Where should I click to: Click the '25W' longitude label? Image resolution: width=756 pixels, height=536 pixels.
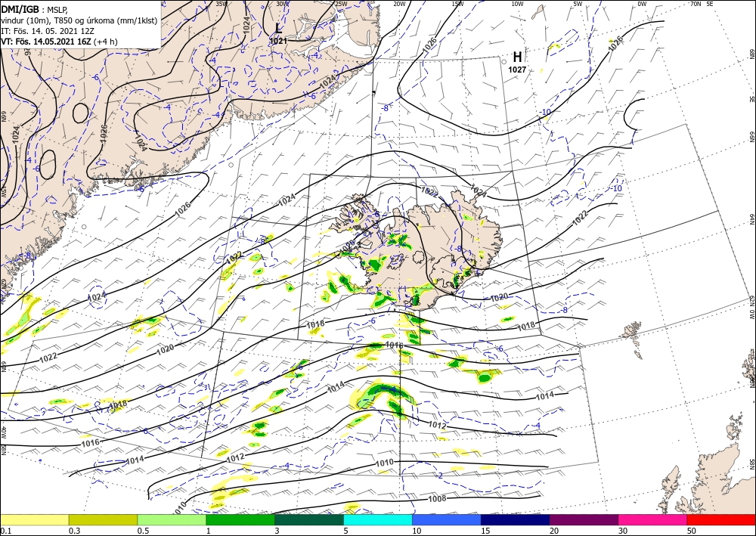[x=341, y=4]
